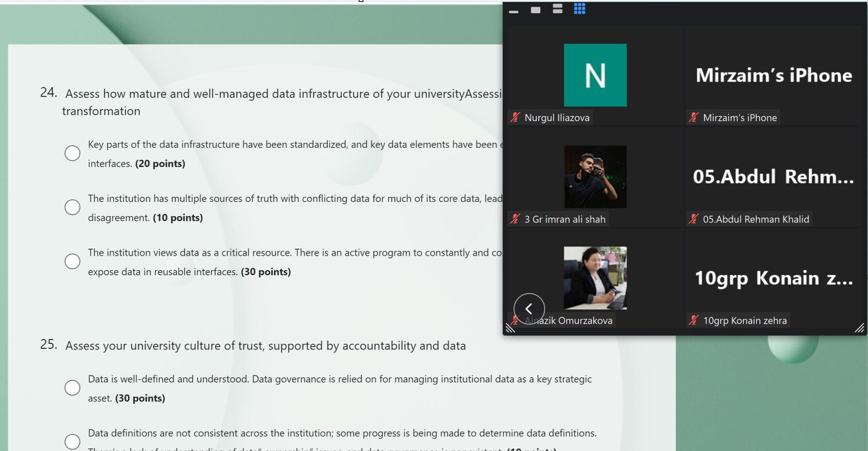
Task: Click the question number "25."
Action: 49,344
